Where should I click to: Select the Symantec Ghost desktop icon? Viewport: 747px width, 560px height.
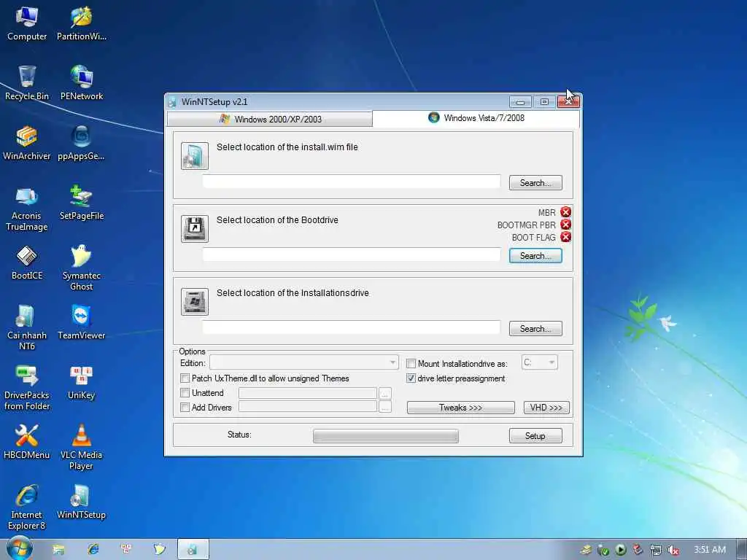[x=82, y=268]
